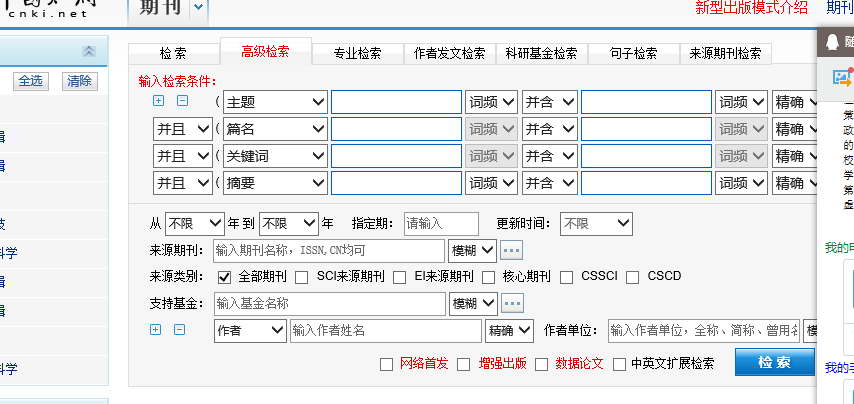
Task: Switch to the 专业检索 tab
Action: (x=357, y=54)
